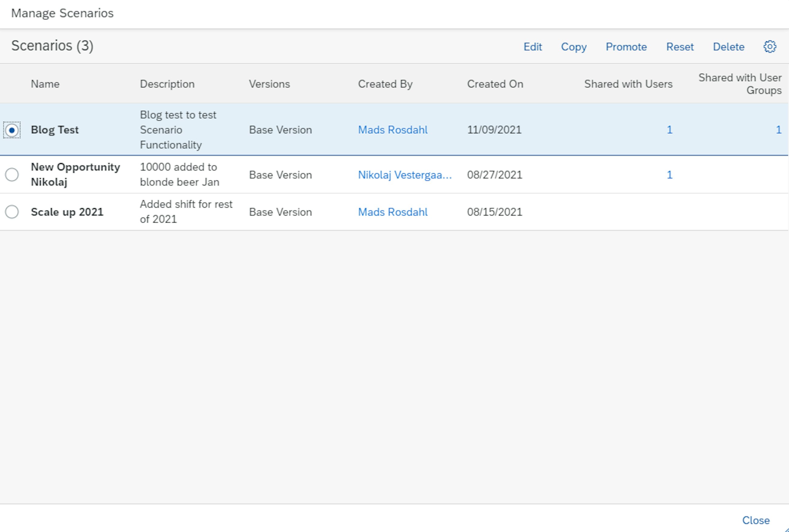Screen dimensions: 789x532
Task: Open shared users count for New Opportunity Nikolaj
Action: click(x=669, y=175)
